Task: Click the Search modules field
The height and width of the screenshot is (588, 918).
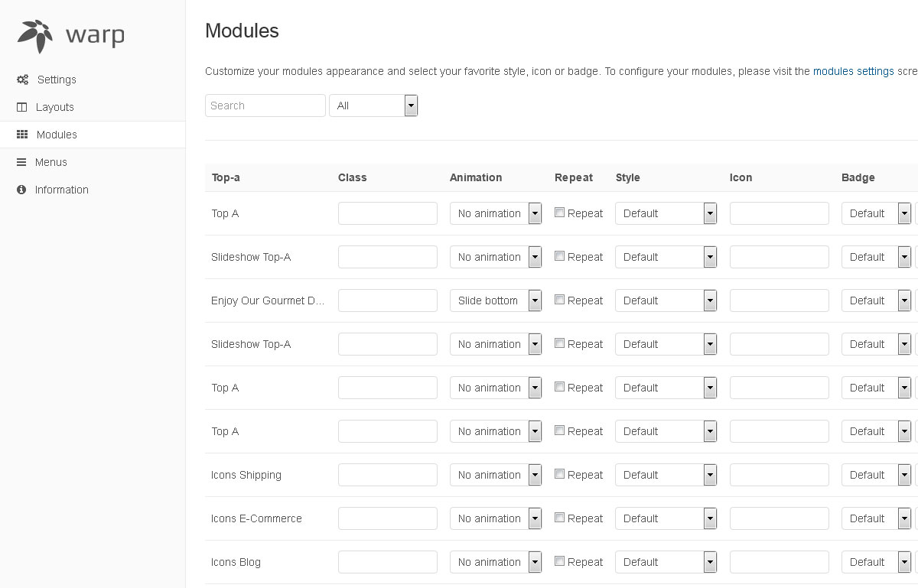Action: coord(265,106)
